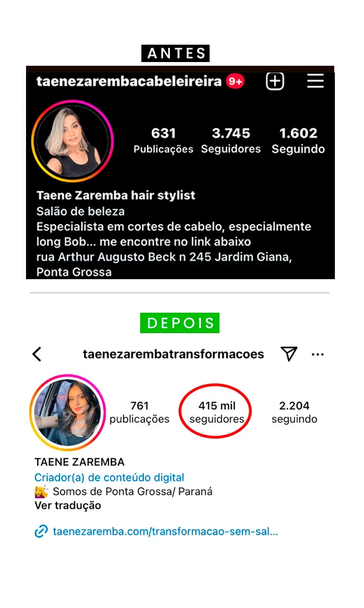Tap the create new post plus icon

[275, 81]
